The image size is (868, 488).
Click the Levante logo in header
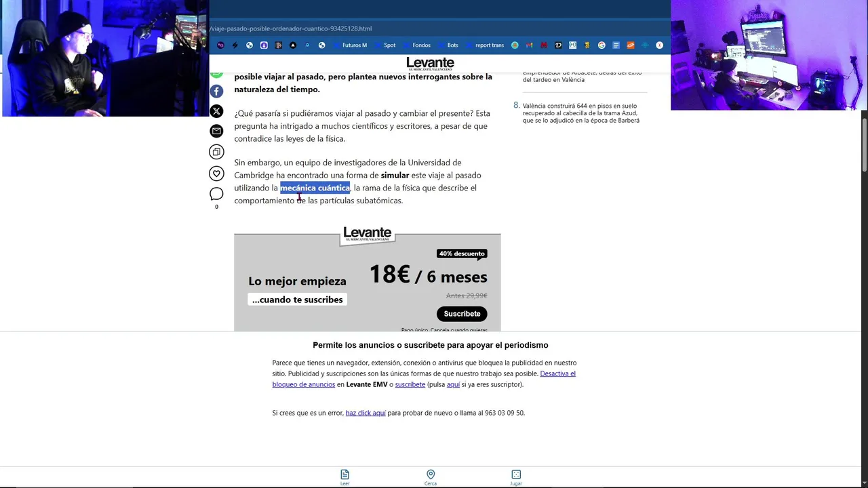430,64
